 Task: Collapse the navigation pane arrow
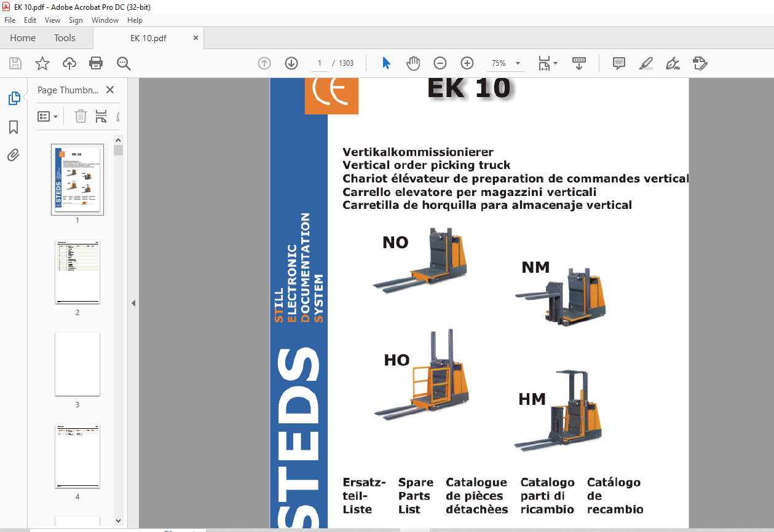133,303
